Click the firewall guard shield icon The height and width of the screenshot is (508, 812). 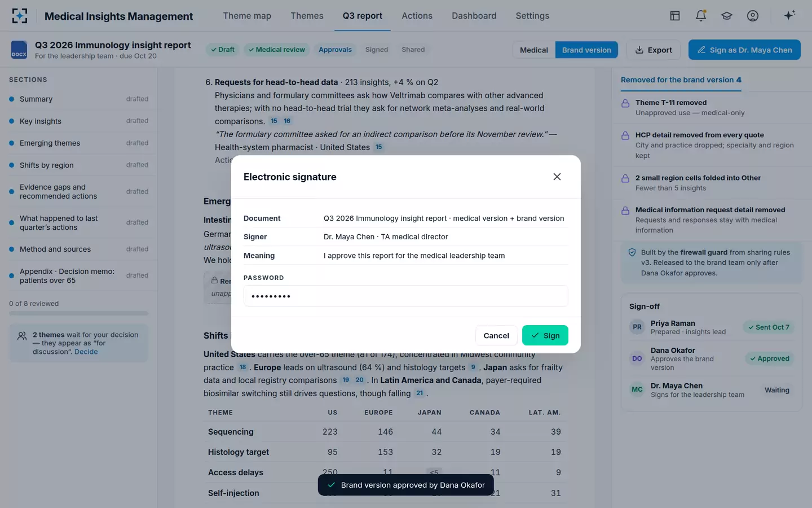[x=632, y=253]
